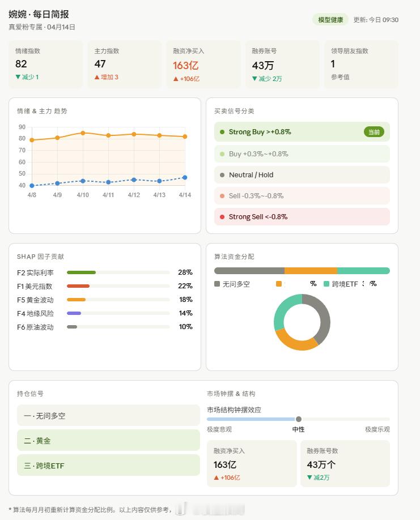The height and width of the screenshot is (520, 420).
Task: Click the 跨境ETF legend marker below the donut
Action: point(326,284)
